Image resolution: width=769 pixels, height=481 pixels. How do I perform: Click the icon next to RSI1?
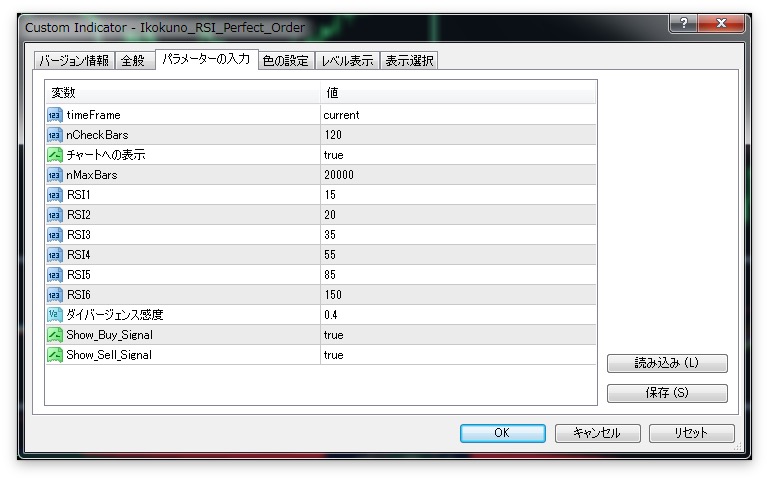coord(55,195)
